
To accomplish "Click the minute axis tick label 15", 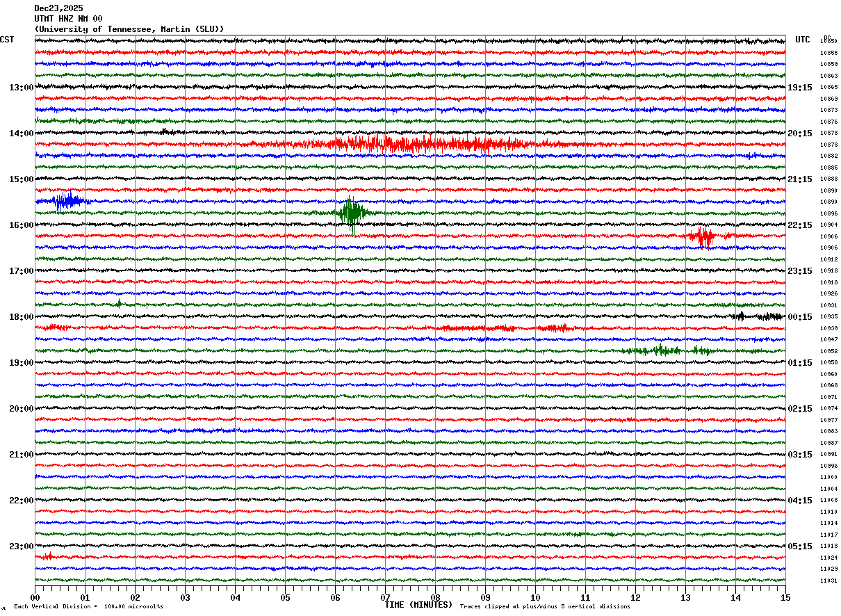I will pos(785,597).
